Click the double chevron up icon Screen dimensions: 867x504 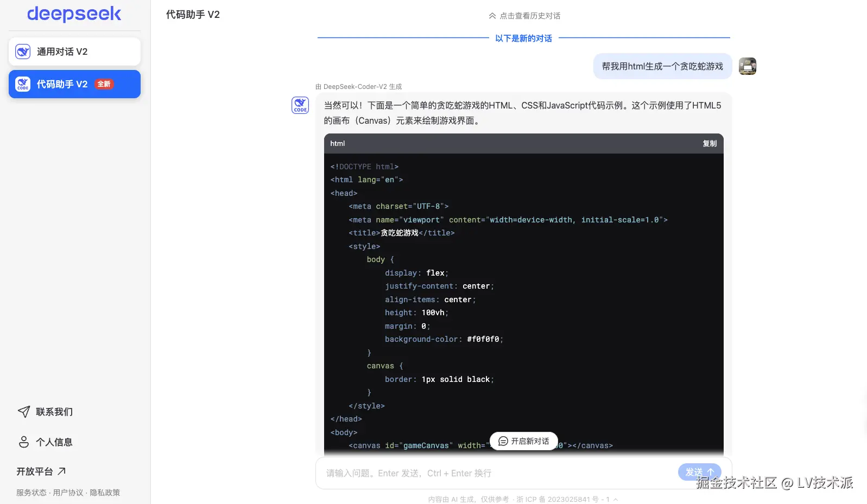pos(492,16)
